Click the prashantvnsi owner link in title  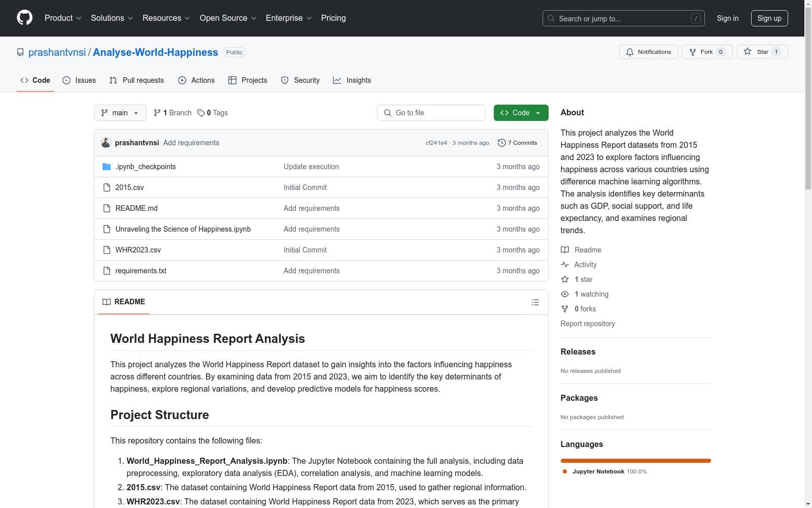click(x=57, y=52)
